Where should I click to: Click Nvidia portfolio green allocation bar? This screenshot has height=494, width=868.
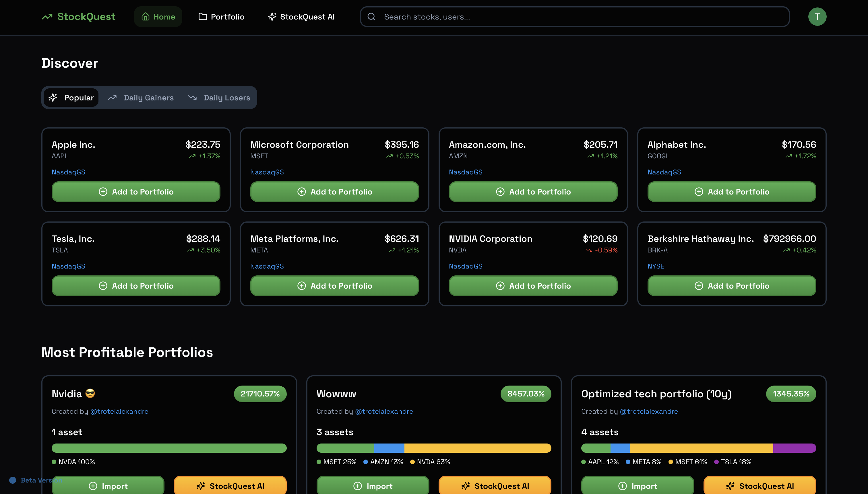point(169,448)
